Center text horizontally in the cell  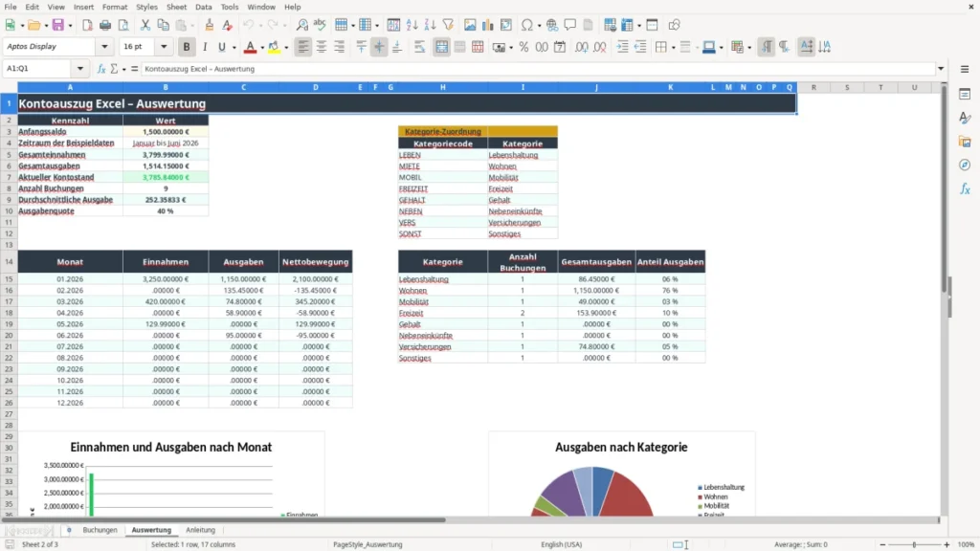click(x=322, y=47)
